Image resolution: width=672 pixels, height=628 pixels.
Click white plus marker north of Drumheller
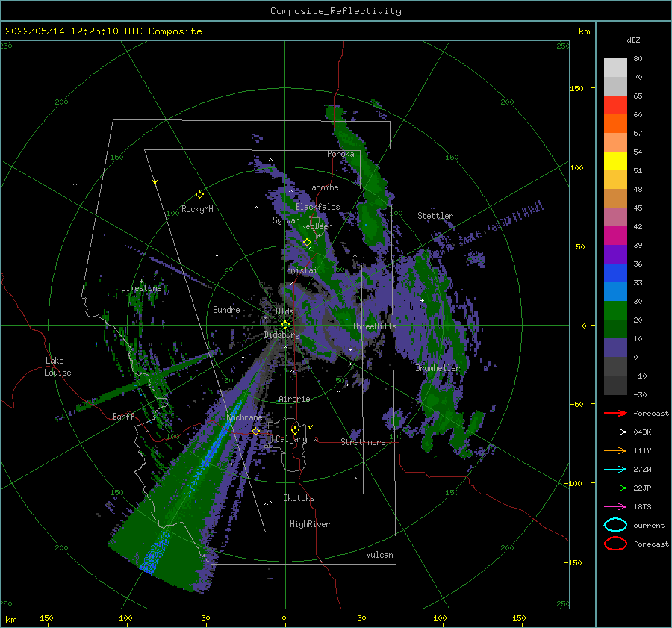click(422, 300)
